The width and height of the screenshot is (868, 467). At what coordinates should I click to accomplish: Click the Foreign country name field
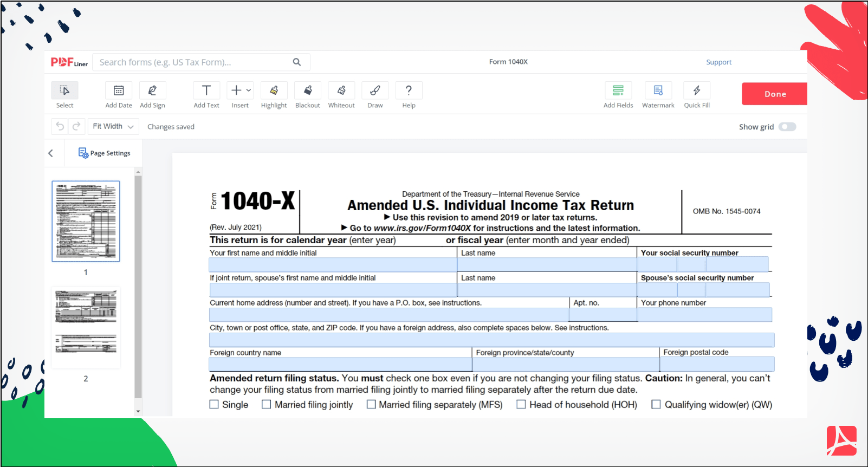tap(340, 364)
